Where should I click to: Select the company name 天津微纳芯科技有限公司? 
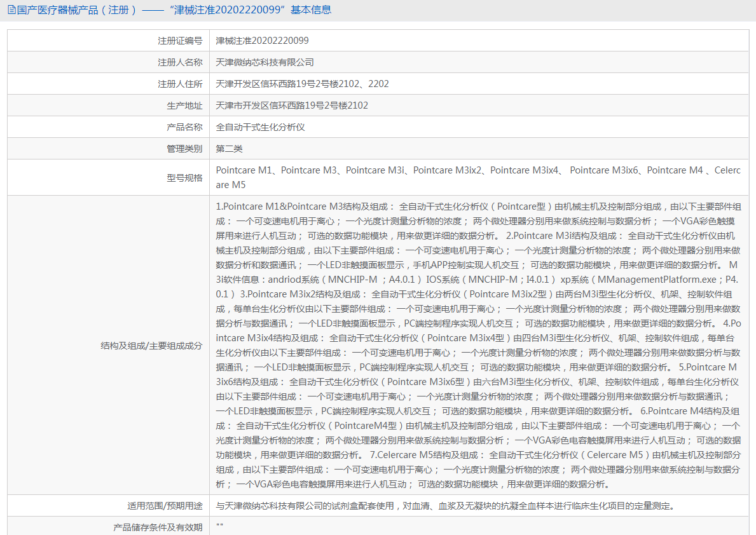pyautogui.click(x=265, y=63)
